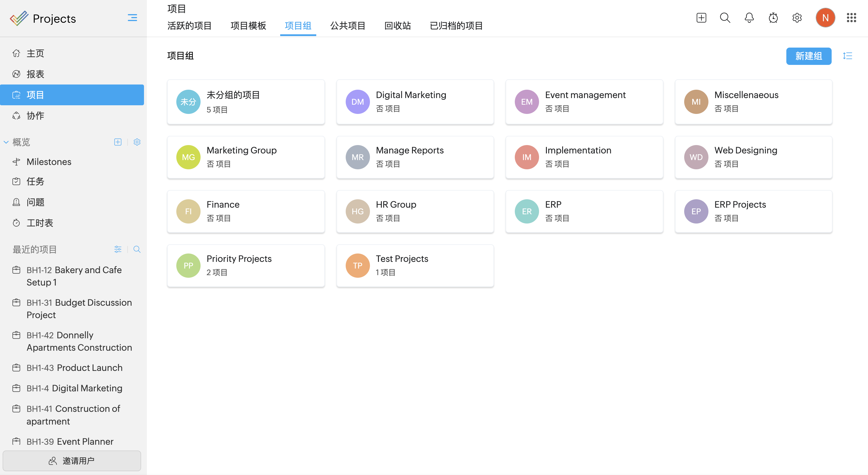Click the orange N user avatar
Screen dimensions: 868x475
point(825,18)
